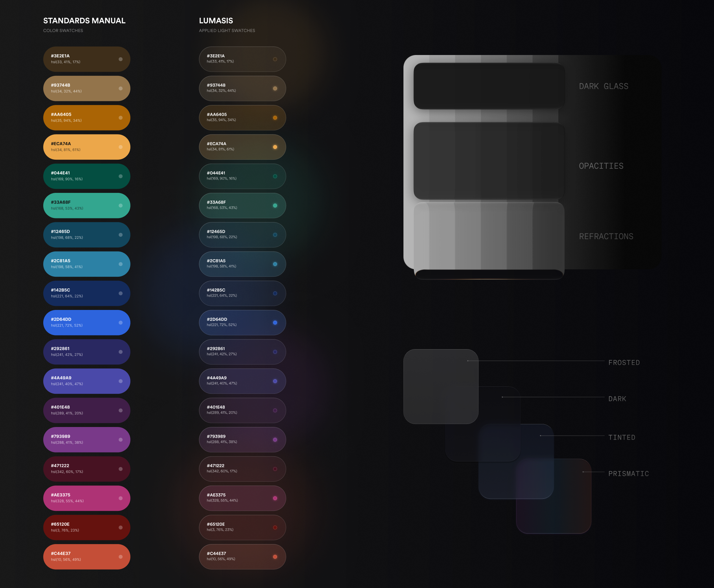Viewport: 714px width, 588px height.
Task: Click the ring indicator in Lumasis #12465D swatch
Action: click(x=275, y=235)
